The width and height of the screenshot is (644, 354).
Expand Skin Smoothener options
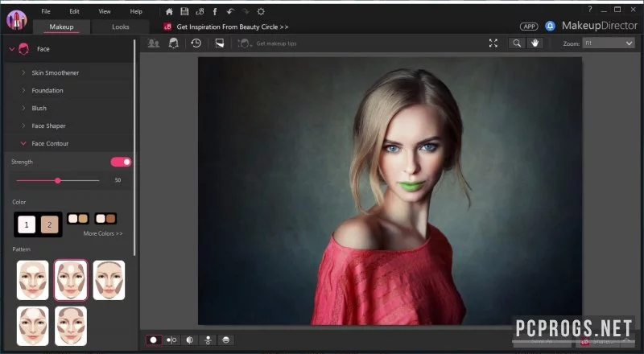click(x=23, y=72)
